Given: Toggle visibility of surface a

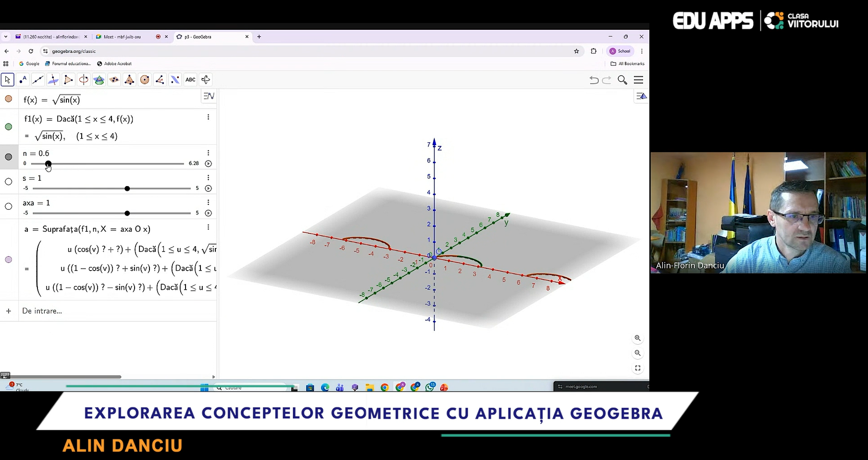Looking at the screenshot, I should [9, 260].
